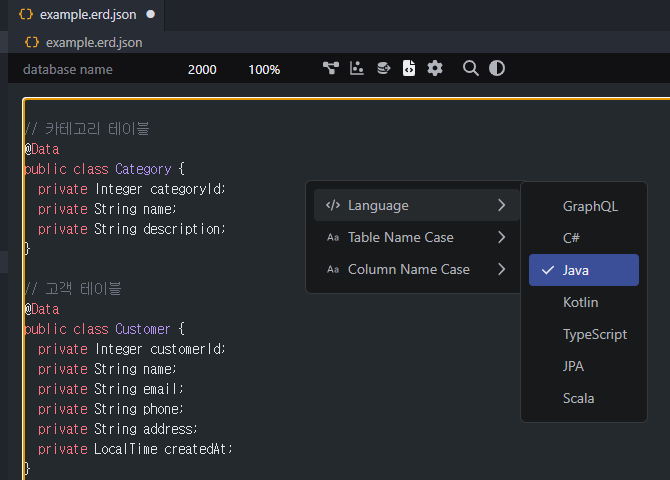
Task: Select C# as the language
Action: [x=584, y=238]
